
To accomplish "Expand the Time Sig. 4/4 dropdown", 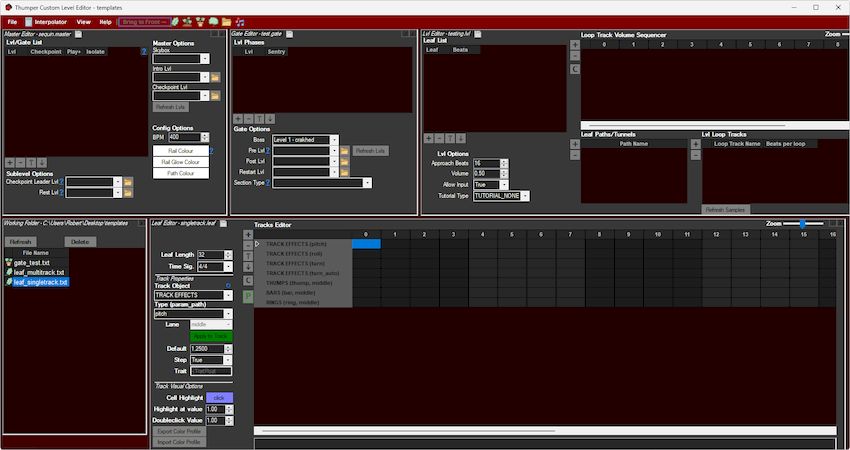I will 228,267.
